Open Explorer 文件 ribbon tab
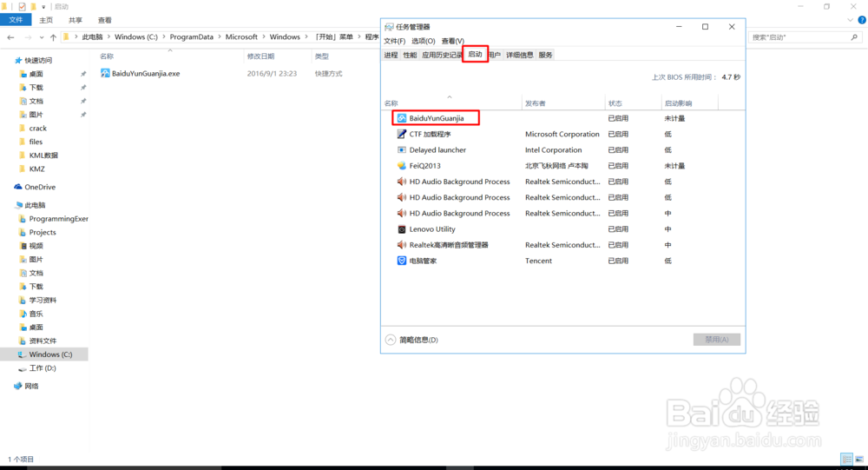 (x=16, y=20)
